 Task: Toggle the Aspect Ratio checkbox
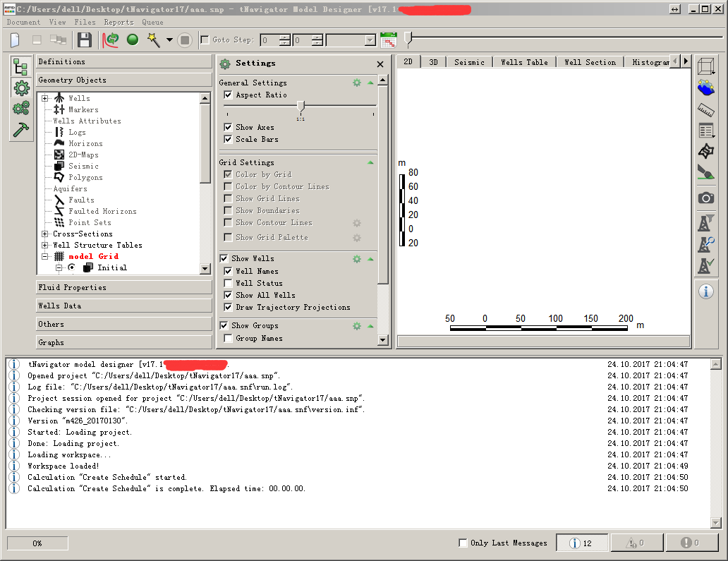(x=228, y=95)
